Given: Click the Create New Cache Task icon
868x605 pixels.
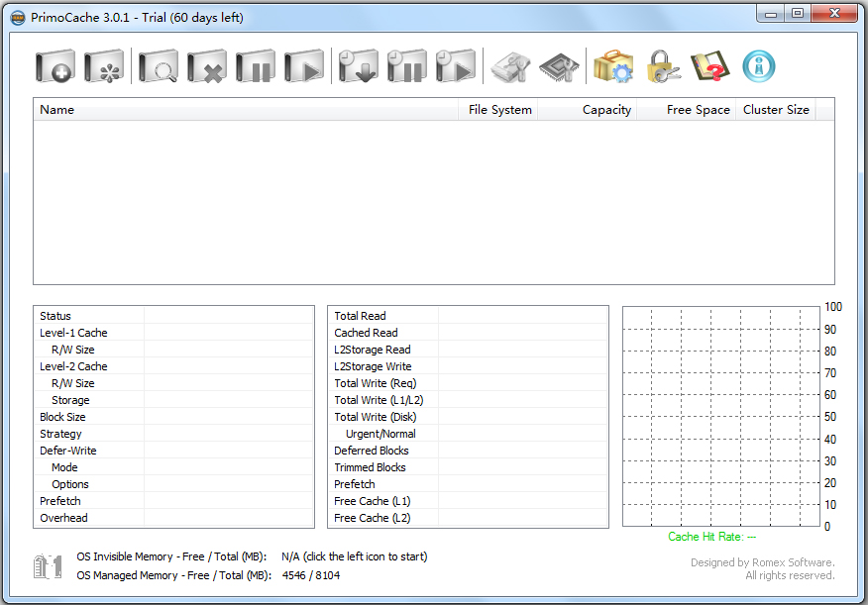Looking at the screenshot, I should (55, 66).
